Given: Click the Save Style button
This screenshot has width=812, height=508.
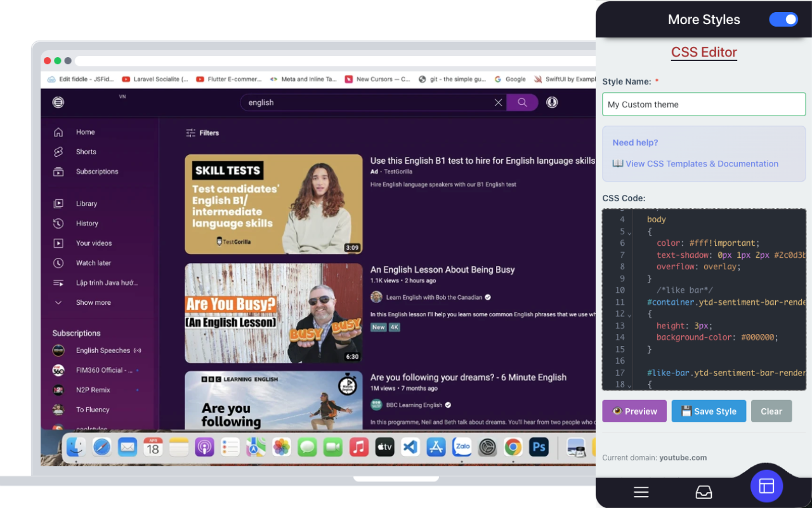Looking at the screenshot, I should pyautogui.click(x=709, y=411).
